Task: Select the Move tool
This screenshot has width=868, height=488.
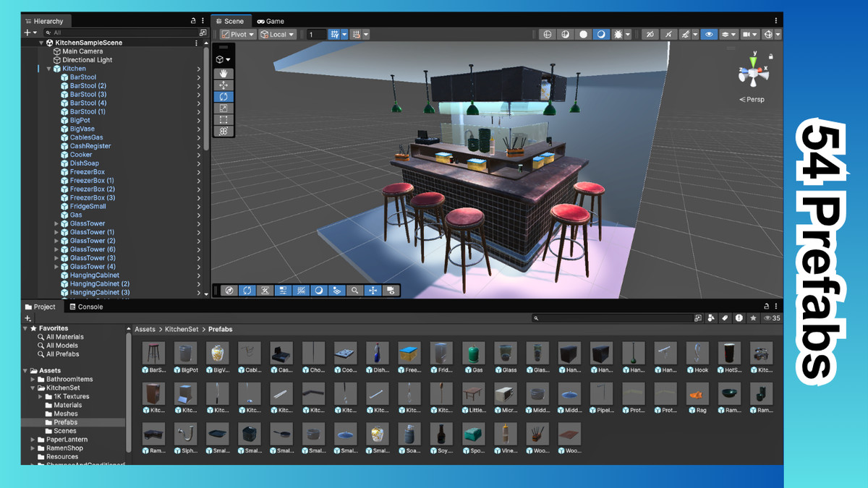Action: [224, 85]
